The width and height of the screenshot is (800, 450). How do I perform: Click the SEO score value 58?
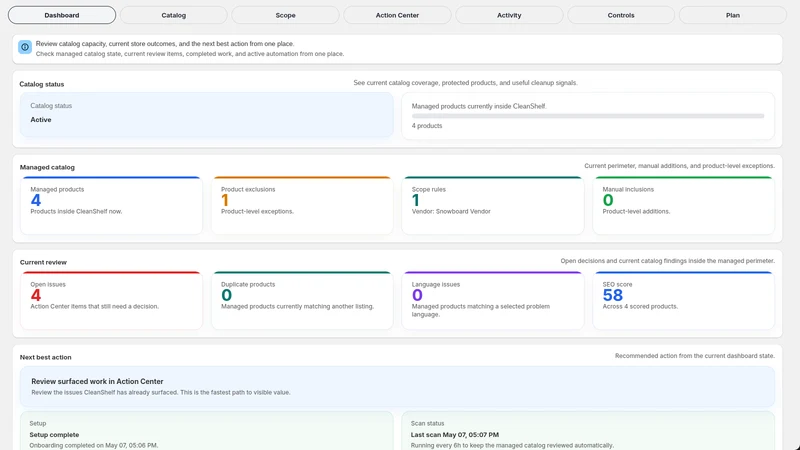613,295
